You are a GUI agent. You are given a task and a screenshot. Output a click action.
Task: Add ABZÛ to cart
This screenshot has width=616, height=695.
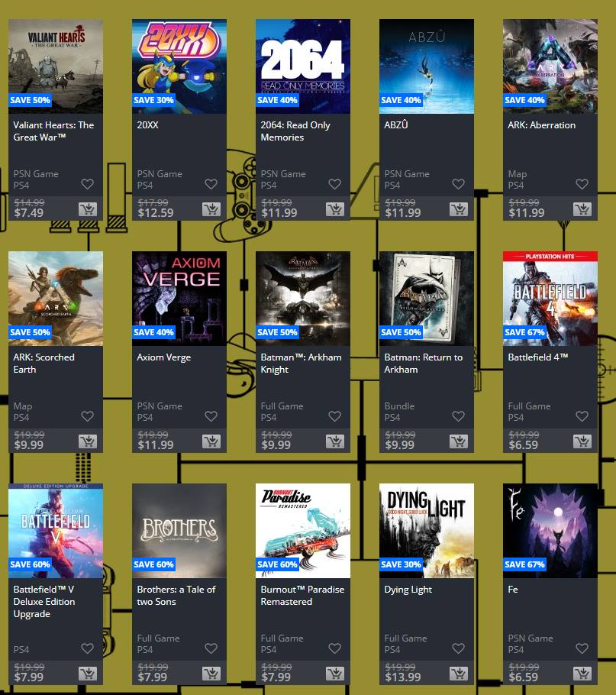(458, 208)
